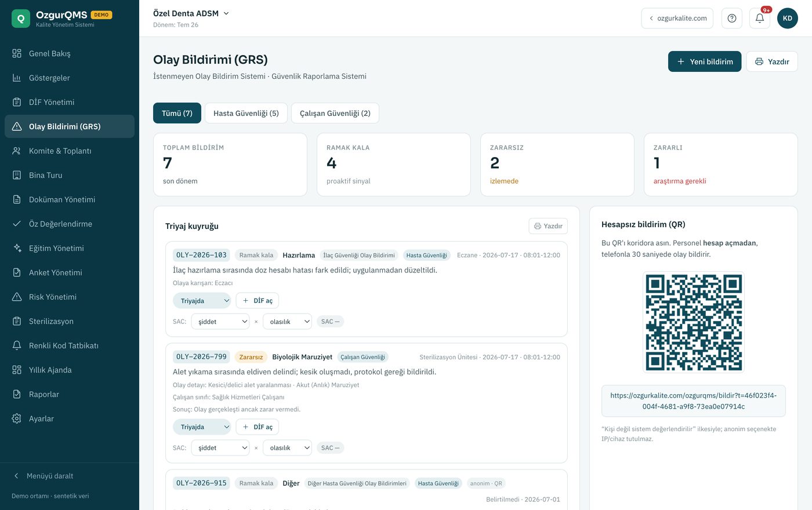Open Eğitim Yönetimi sparkle item

pyautogui.click(x=70, y=248)
